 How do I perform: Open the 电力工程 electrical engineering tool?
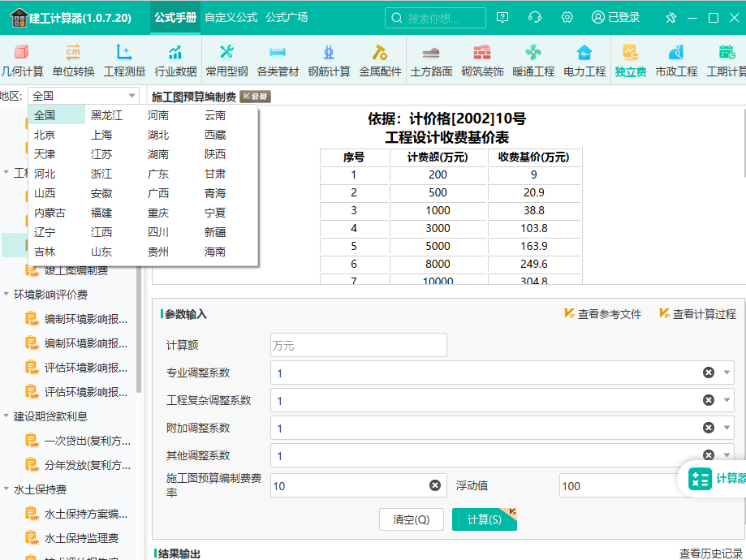tap(584, 60)
